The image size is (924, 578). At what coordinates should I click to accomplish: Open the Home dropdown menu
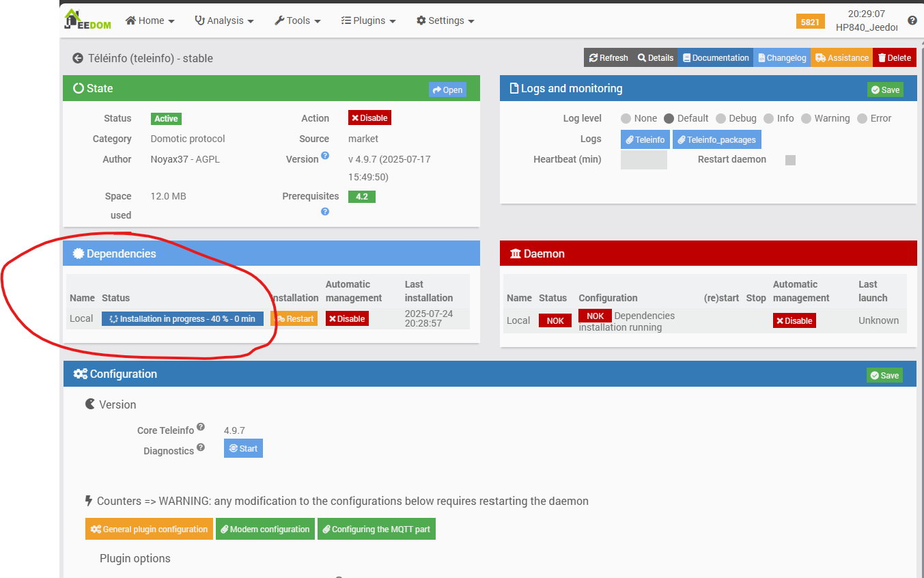(150, 20)
